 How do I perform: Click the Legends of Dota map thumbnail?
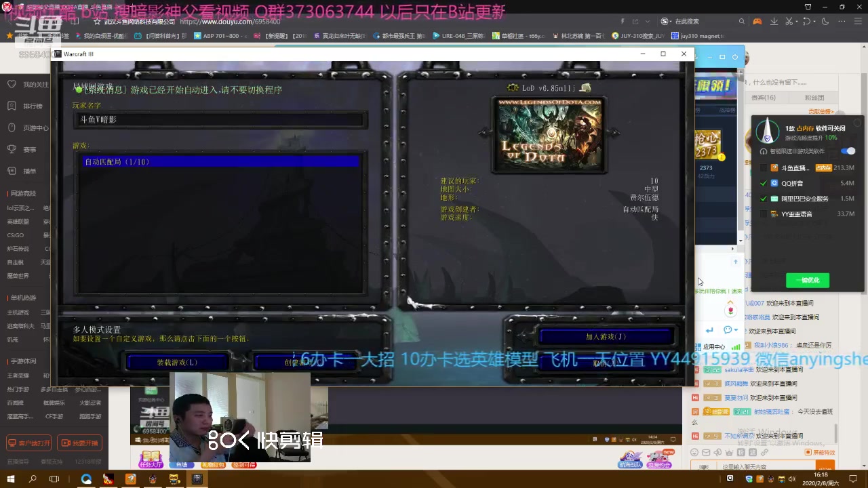(550, 134)
